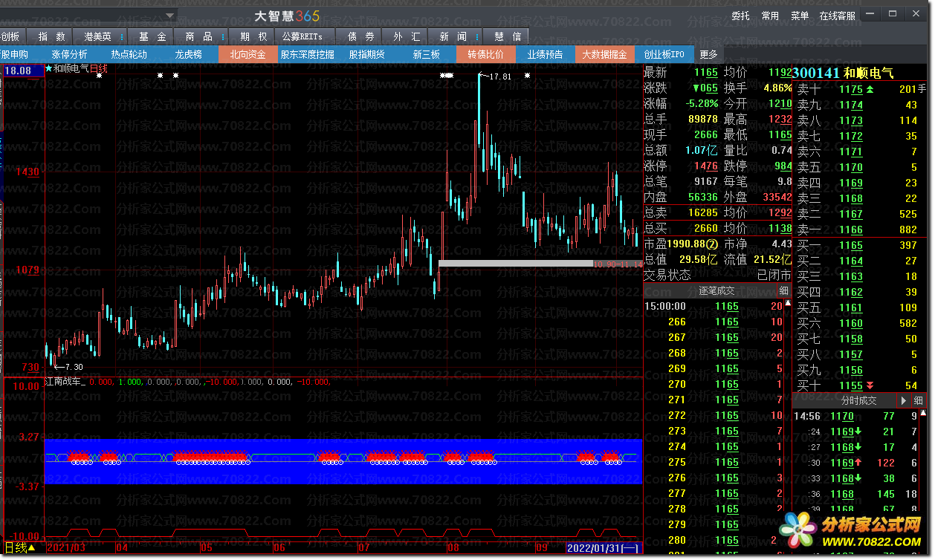Screen dimensions: 935x560
Task: Open the 慧信 tab
Action: (508, 36)
